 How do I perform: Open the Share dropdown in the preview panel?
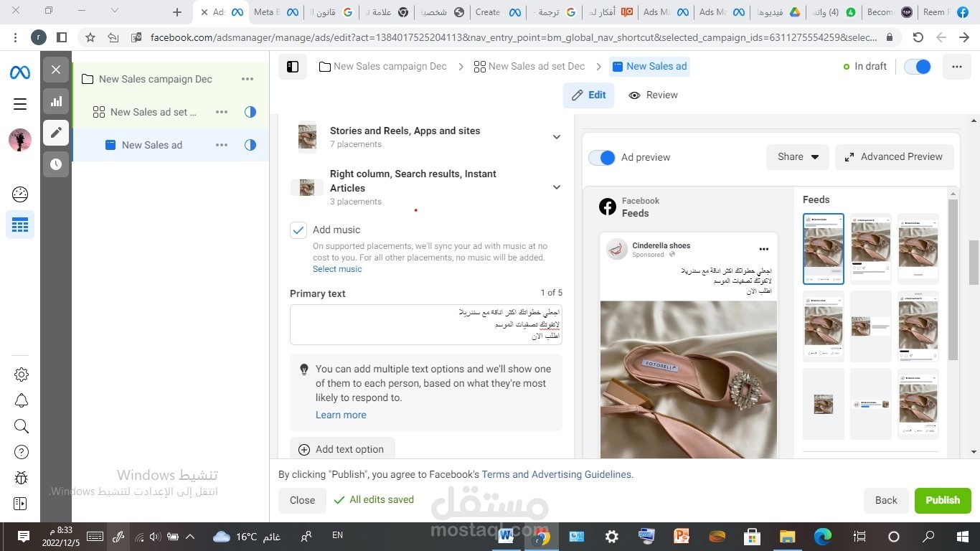point(797,156)
